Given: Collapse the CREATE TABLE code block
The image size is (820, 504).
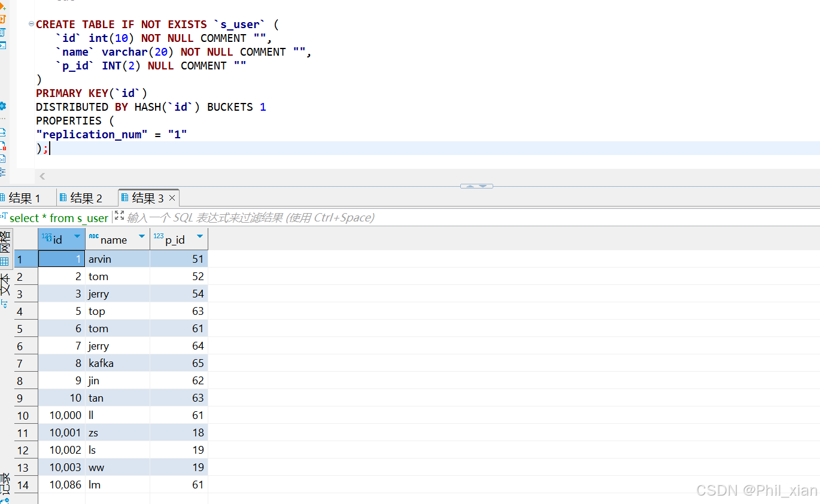Looking at the screenshot, I should [x=31, y=25].
